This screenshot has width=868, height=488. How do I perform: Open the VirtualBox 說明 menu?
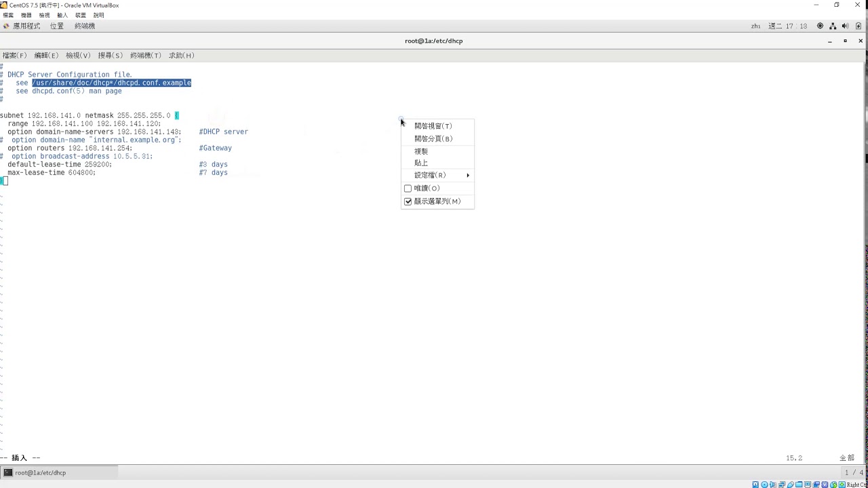pos(99,15)
